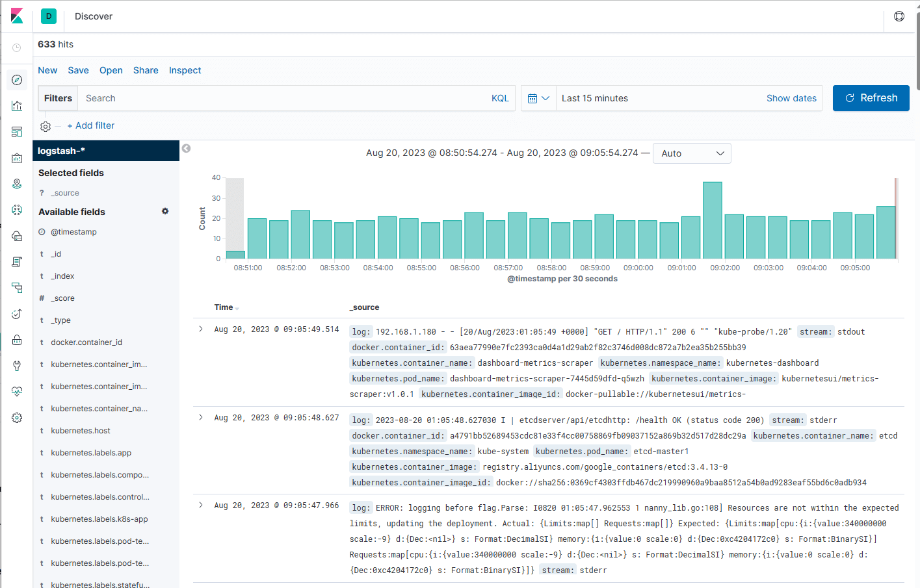This screenshot has width=920, height=588.
Task: Click the green D space avatar
Action: click(x=49, y=16)
